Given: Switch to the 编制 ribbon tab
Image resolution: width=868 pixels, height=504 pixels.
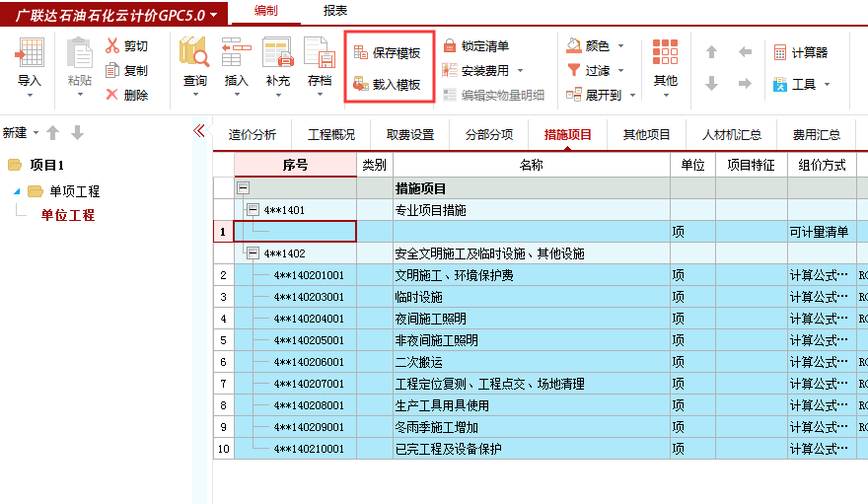Looking at the screenshot, I should point(265,11).
